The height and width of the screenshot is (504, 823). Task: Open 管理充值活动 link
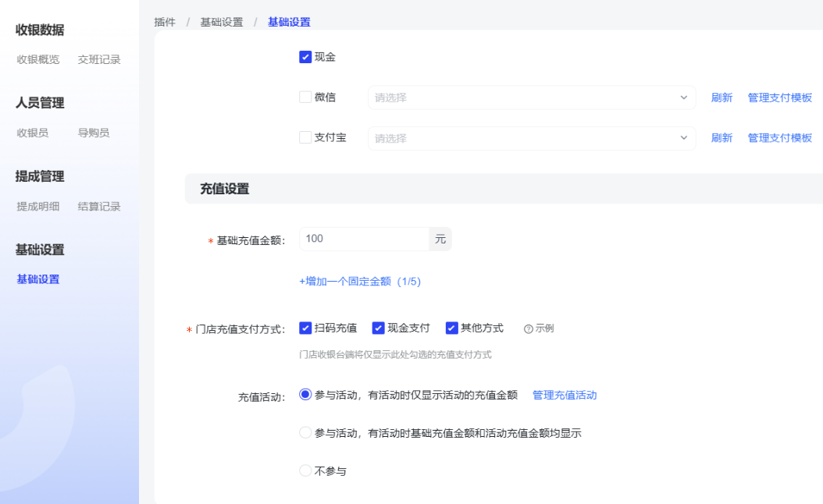(565, 396)
